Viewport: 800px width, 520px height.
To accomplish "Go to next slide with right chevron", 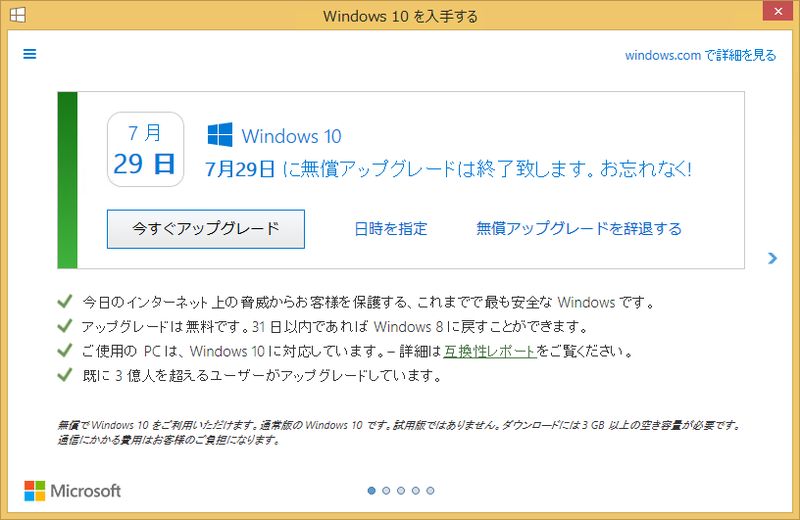I will (772, 258).
